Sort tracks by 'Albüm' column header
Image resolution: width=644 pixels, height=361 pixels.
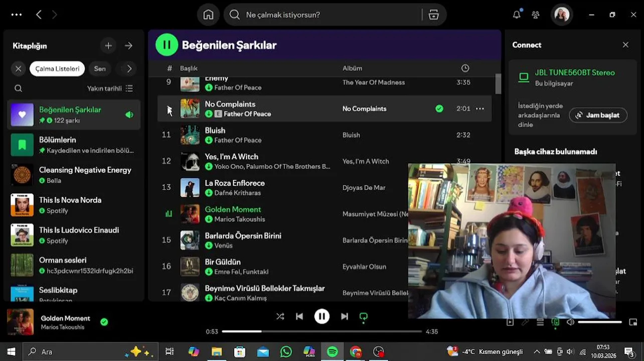tap(352, 68)
